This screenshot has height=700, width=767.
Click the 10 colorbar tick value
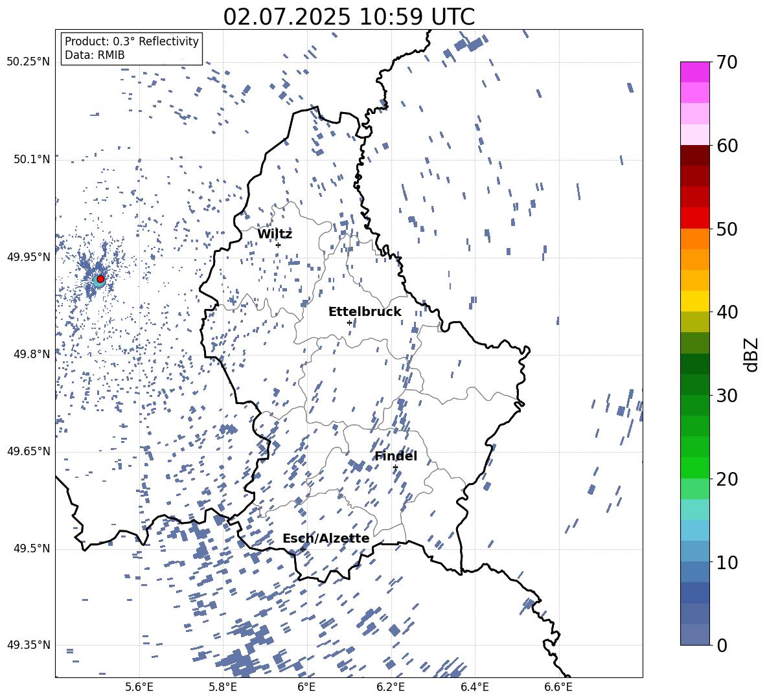click(727, 562)
